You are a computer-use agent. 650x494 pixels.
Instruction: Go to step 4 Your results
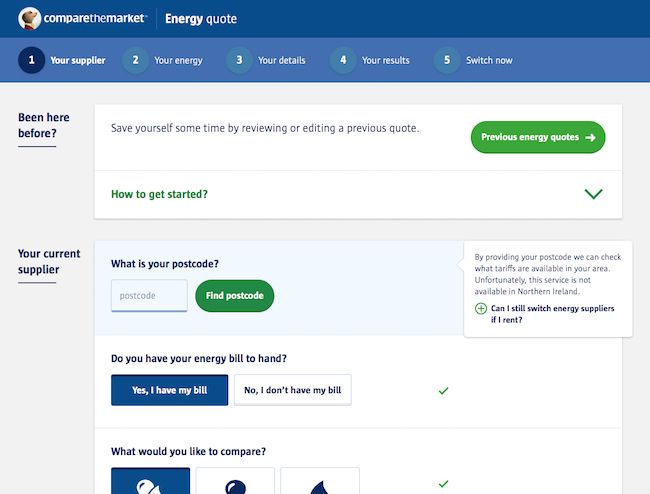click(x=370, y=60)
